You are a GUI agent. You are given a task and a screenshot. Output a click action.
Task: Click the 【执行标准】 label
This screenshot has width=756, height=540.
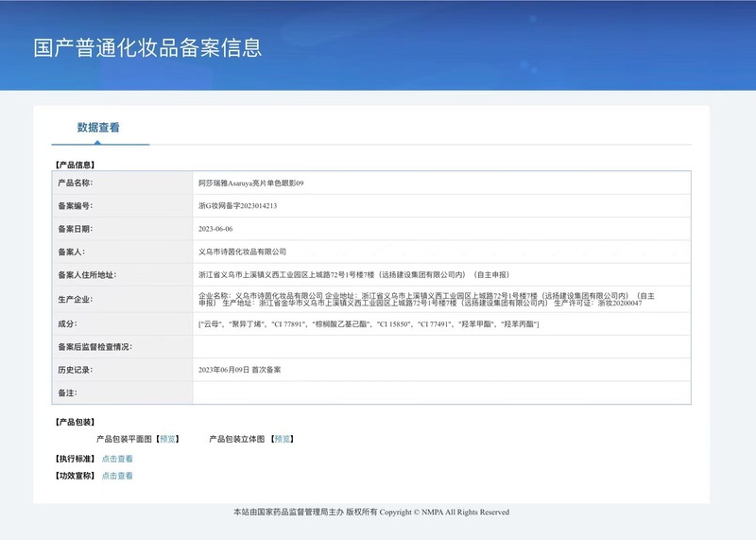coord(75,459)
